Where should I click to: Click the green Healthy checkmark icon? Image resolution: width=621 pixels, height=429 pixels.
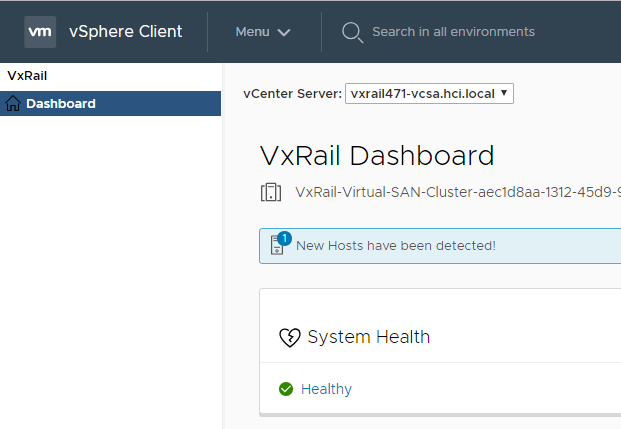click(286, 389)
